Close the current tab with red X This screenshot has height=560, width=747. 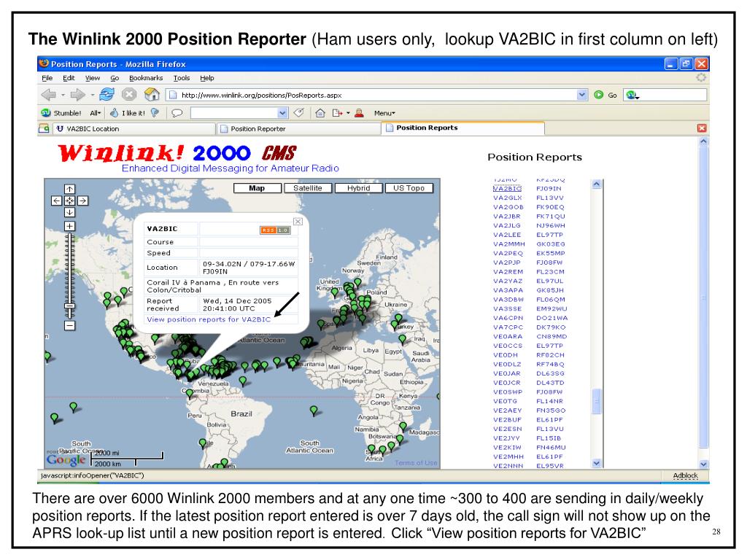(701, 128)
